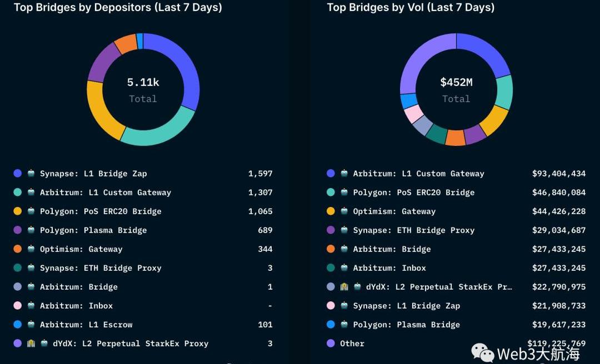
Task: Open Synapse: ETH Bridge Proxy in Depositors list
Action: click(x=101, y=268)
